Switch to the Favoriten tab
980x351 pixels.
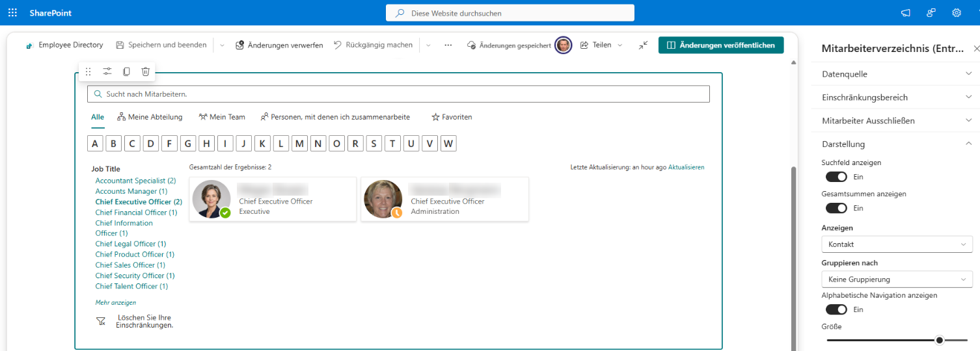click(452, 117)
